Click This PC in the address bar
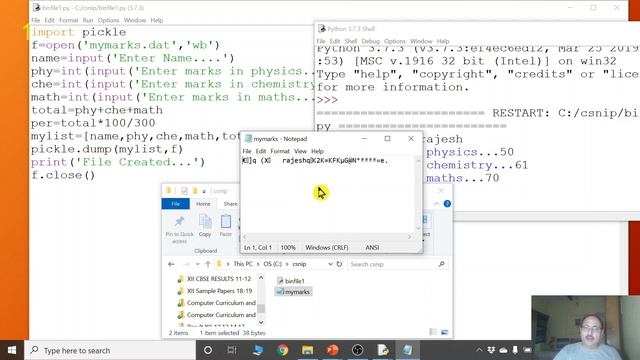 click(243, 264)
